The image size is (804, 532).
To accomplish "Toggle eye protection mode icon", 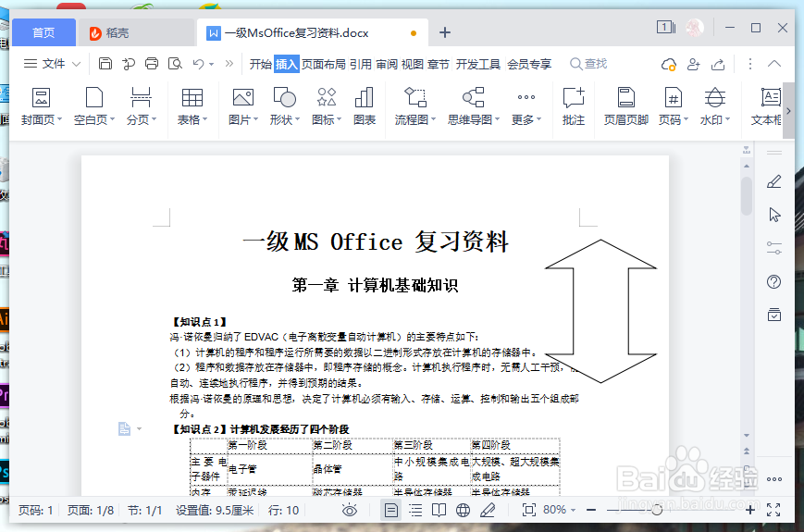I will (x=350, y=510).
